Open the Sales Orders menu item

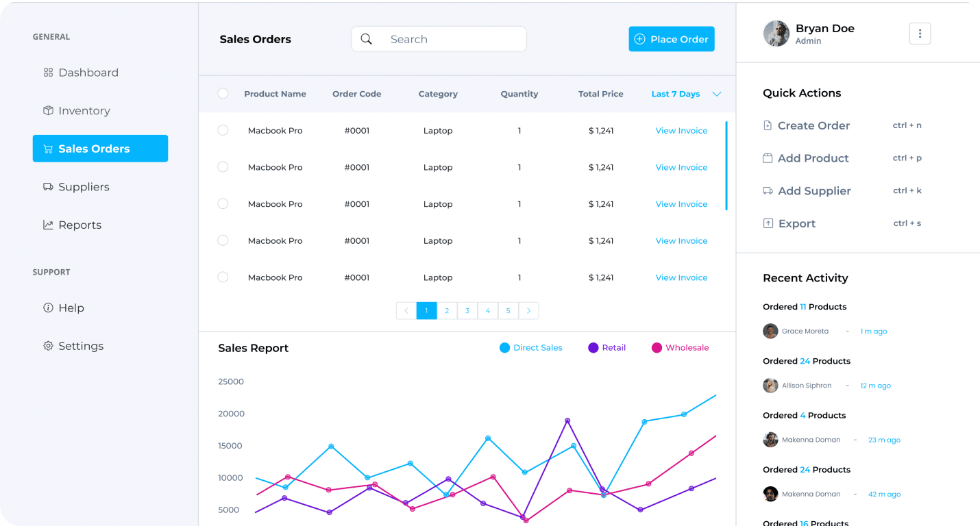100,149
